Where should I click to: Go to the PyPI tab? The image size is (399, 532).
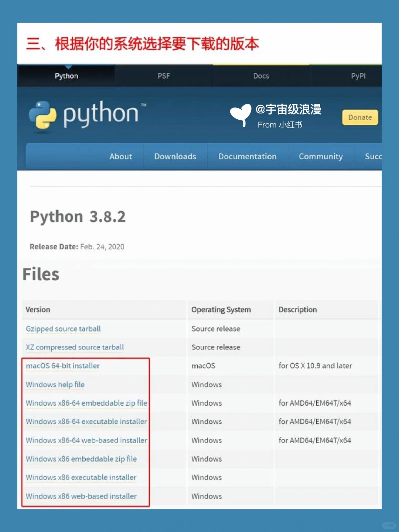[x=358, y=76]
